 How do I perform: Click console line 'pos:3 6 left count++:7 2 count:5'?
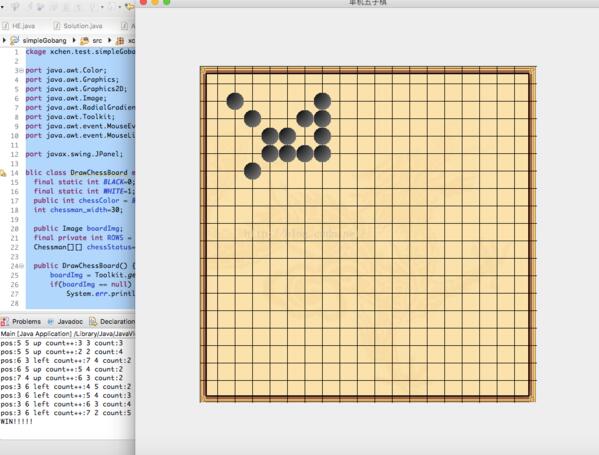coord(66,413)
